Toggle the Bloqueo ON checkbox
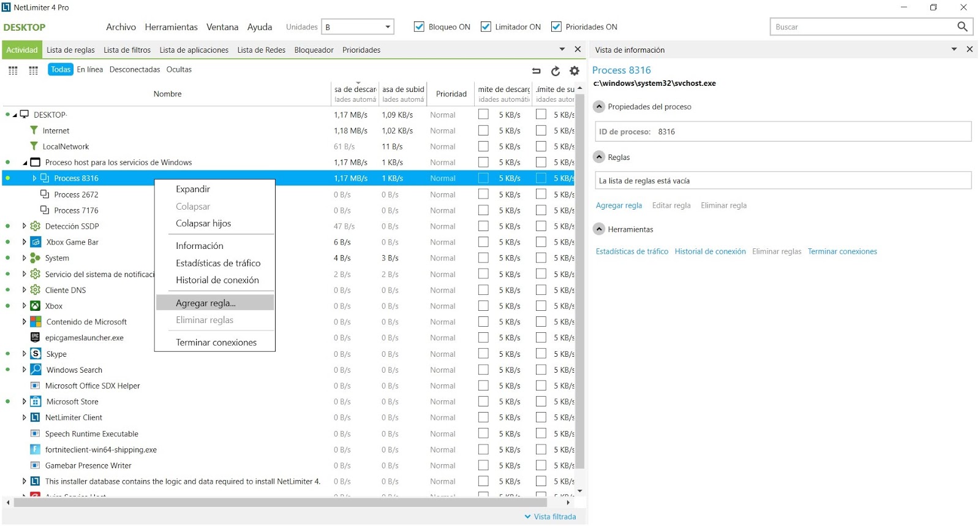The width and height of the screenshot is (980, 526). coord(419,27)
